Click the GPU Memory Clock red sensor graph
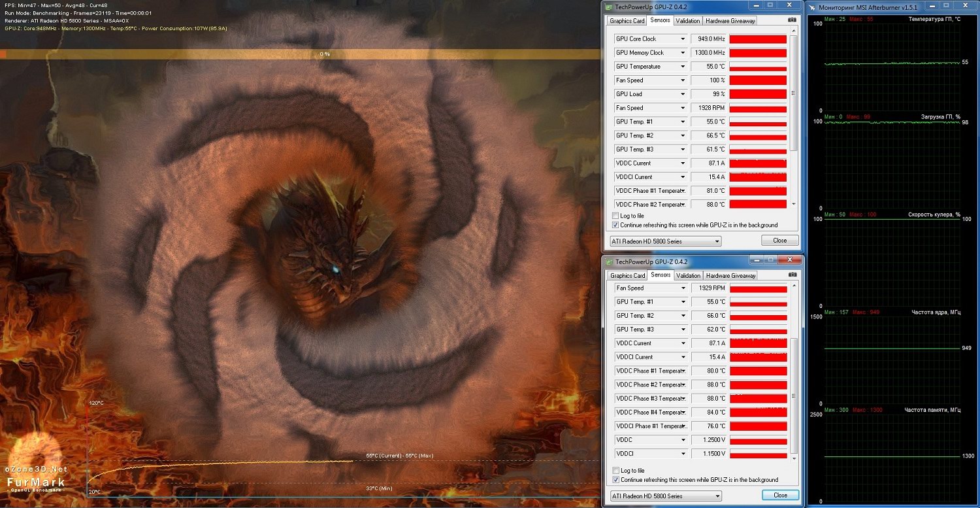Image resolution: width=980 pixels, height=508 pixels. tap(757, 53)
